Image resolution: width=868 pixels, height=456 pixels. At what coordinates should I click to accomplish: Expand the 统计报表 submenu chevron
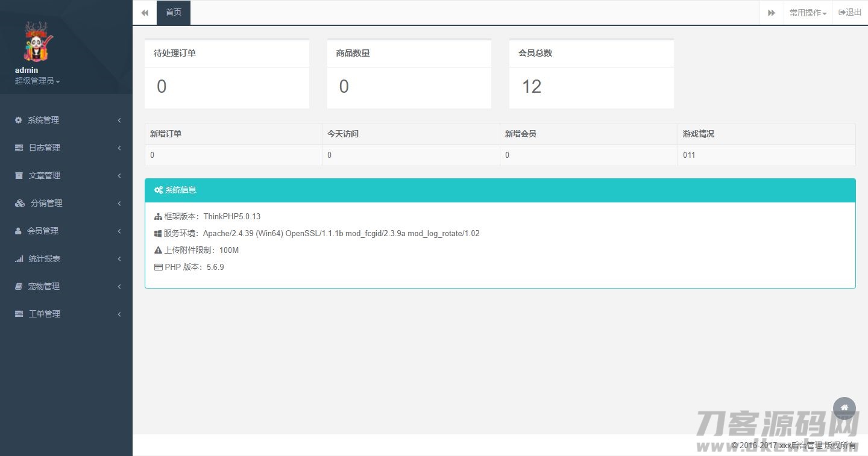(x=119, y=258)
